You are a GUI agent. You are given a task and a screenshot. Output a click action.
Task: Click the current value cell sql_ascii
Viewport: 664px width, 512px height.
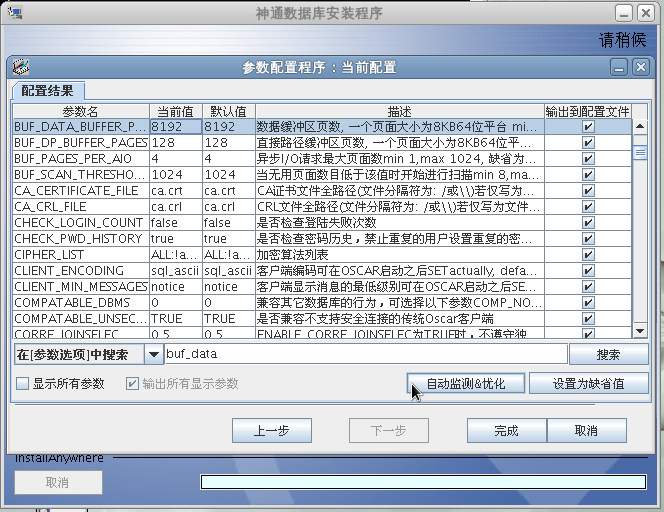tap(176, 271)
